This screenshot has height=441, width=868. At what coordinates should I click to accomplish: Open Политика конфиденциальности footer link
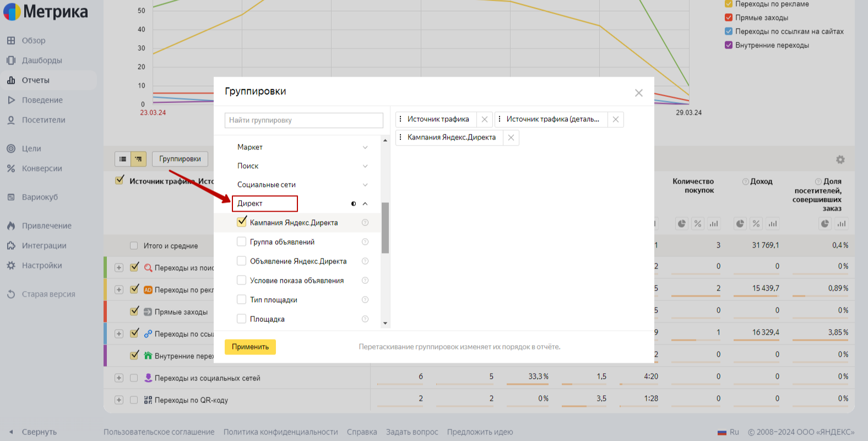[x=281, y=432]
